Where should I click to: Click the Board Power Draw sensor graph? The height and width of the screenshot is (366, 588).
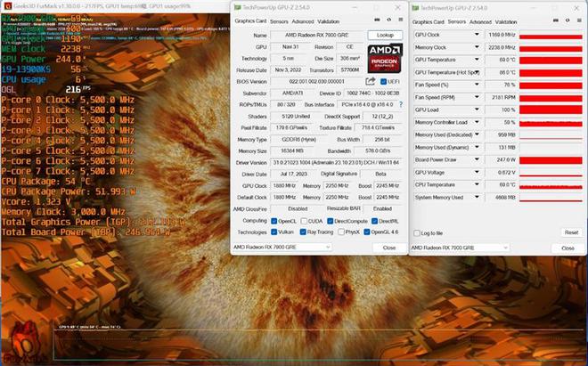[x=551, y=160]
